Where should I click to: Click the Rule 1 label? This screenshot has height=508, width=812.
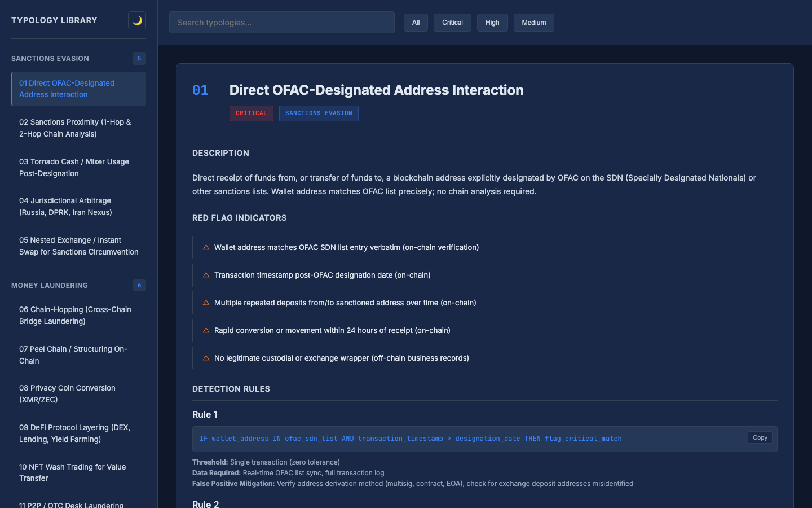pos(205,414)
